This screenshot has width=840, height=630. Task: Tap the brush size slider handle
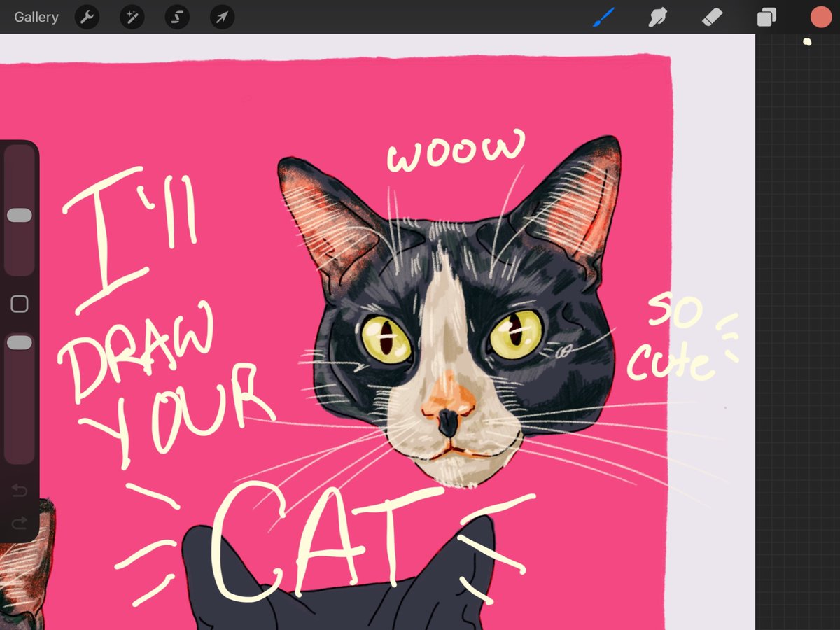tap(20, 215)
